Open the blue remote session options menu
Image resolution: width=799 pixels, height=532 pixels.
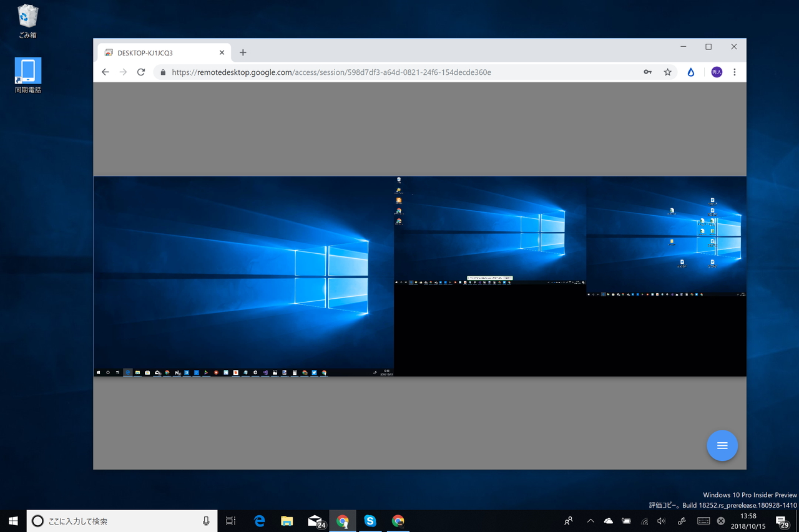pos(722,445)
